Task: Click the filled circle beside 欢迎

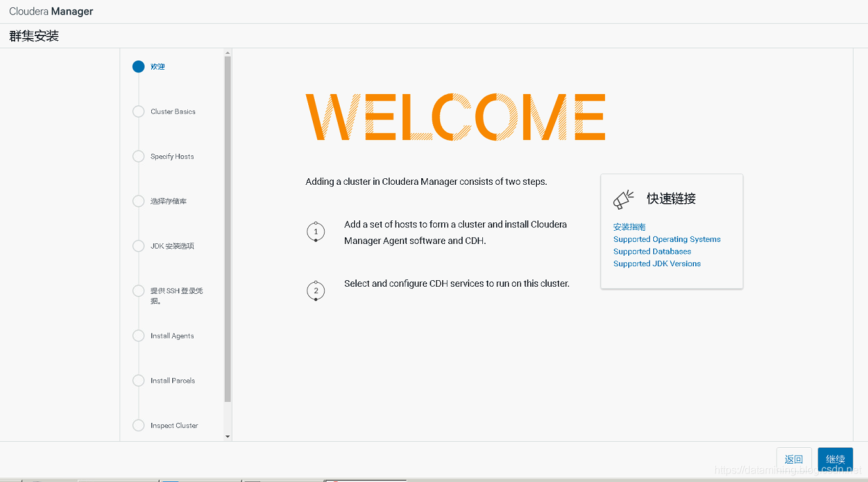Action: point(138,66)
